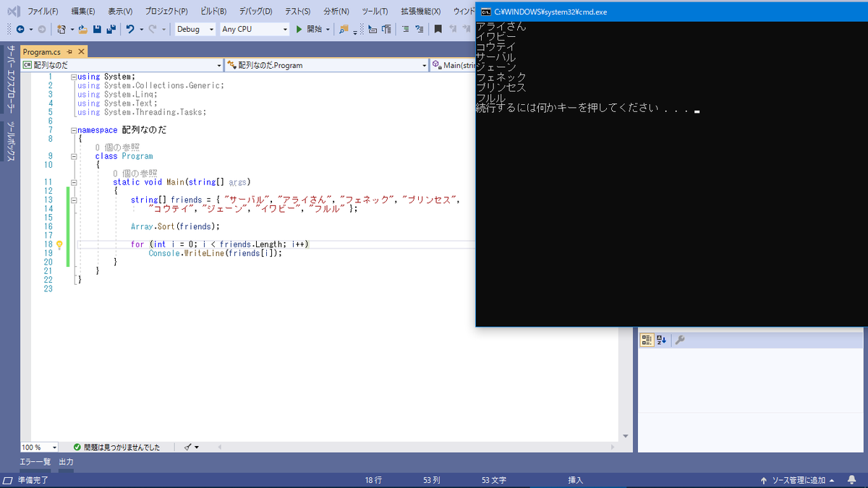
Task: Open the Debug configuration dropdown
Action: click(x=195, y=30)
